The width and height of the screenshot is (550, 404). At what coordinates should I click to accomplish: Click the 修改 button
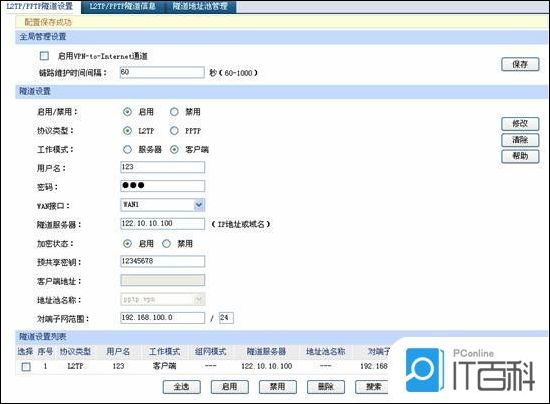point(520,123)
